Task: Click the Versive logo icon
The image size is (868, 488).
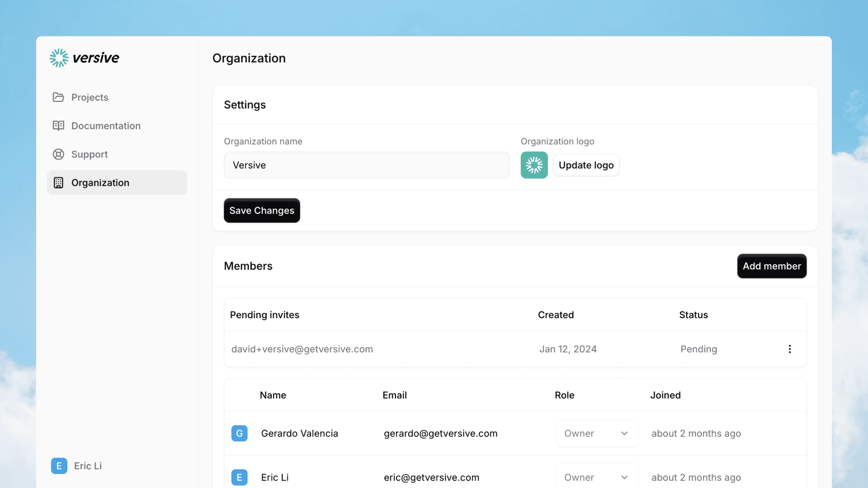Action: pyautogui.click(x=59, y=58)
